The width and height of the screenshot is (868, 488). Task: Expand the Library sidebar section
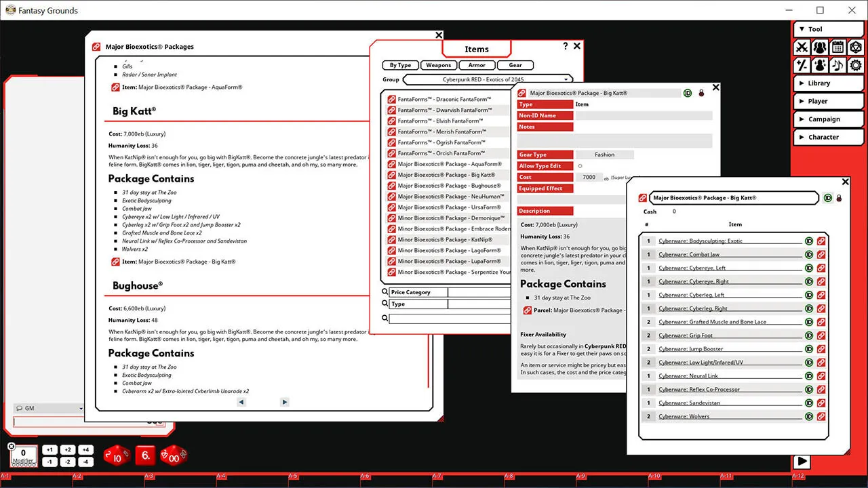(x=828, y=83)
